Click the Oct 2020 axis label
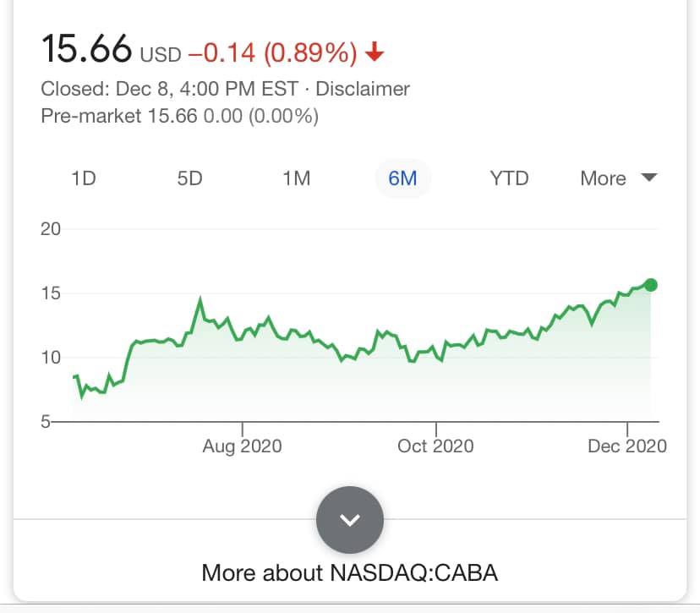This screenshot has height=613, width=700. pyautogui.click(x=435, y=446)
